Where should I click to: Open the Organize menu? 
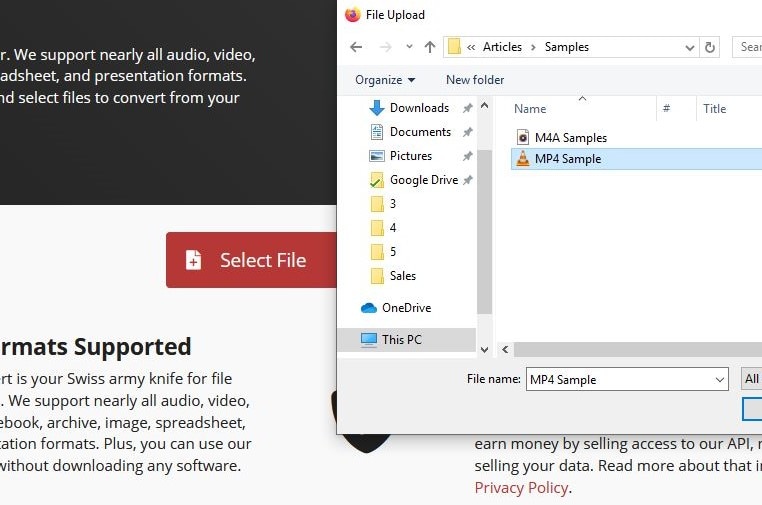pyautogui.click(x=385, y=80)
